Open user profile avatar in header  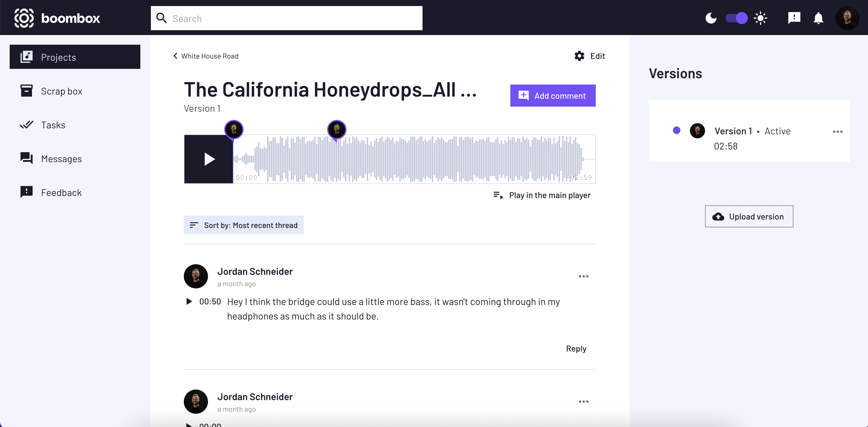(847, 18)
